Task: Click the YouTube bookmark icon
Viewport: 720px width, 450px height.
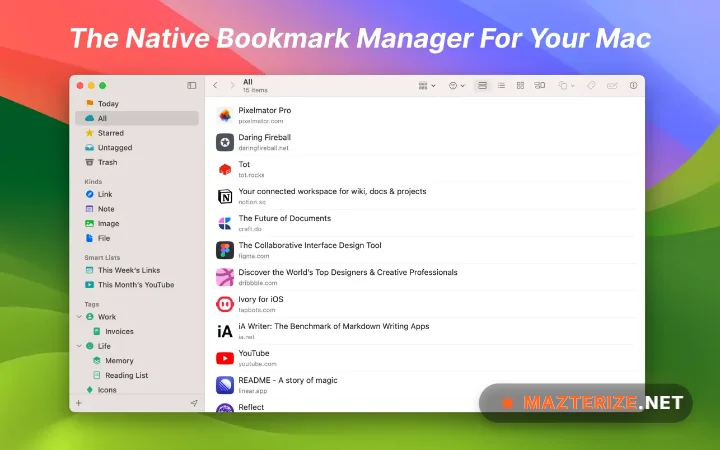Action: [225, 358]
